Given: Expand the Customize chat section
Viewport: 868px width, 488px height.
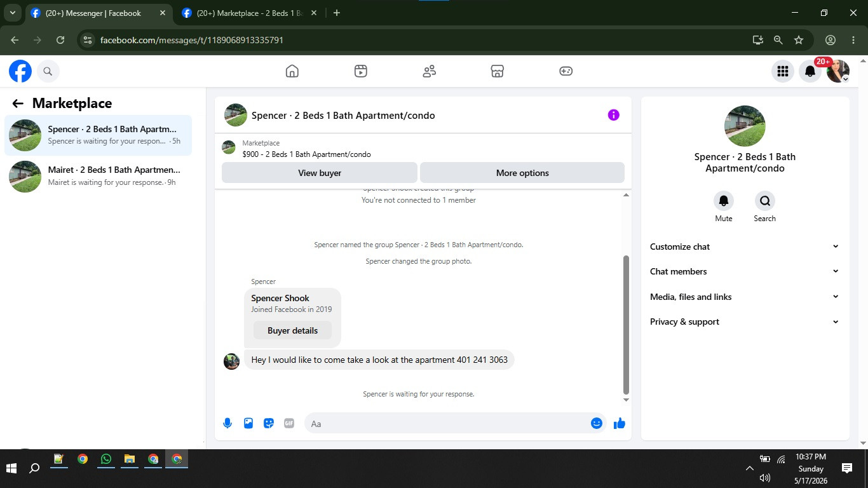Looking at the screenshot, I should [x=745, y=247].
